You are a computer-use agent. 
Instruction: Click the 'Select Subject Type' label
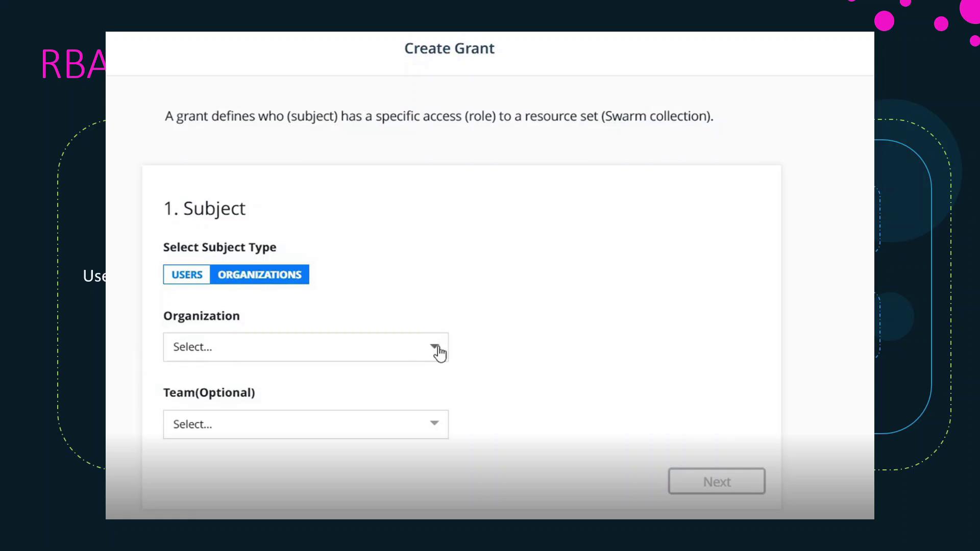pos(219,247)
